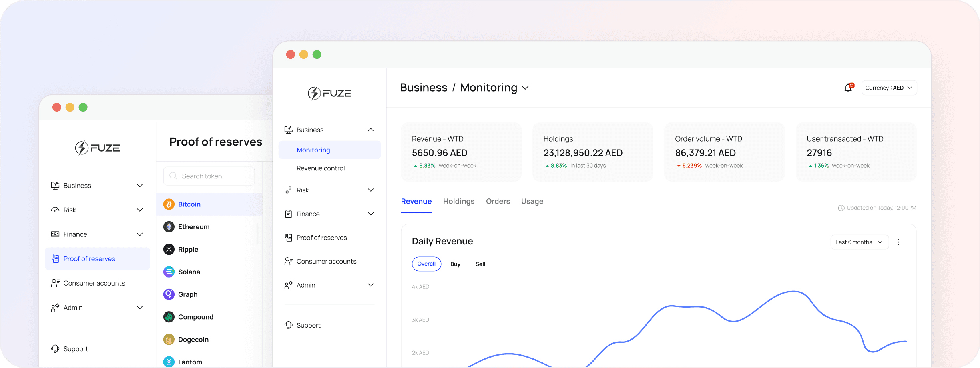Click the Consumer accounts icon in front sidebar

[x=289, y=261]
